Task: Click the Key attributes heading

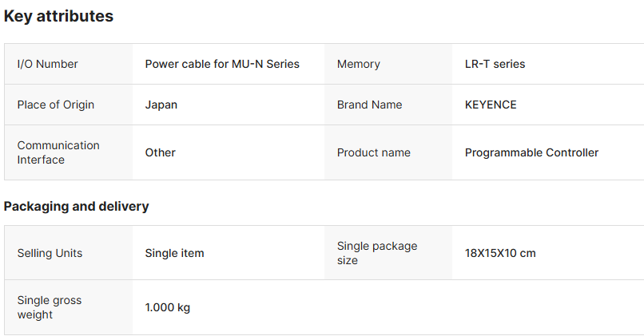Action: coord(58,16)
